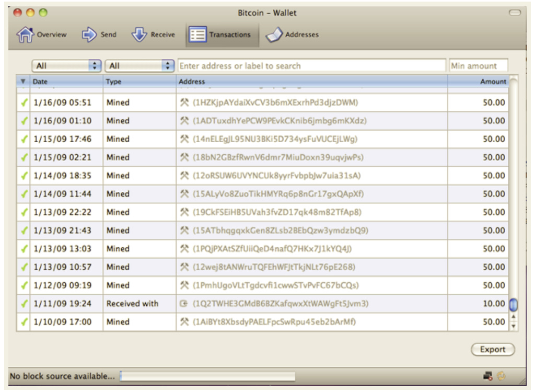Screen dimensions: 535x392
Task: Click mining icon on 1/12/09 09:19 row
Action: pyautogui.click(x=184, y=285)
